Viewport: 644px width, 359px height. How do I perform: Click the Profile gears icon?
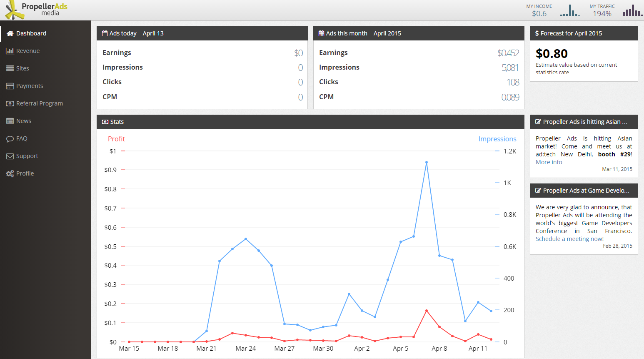click(10, 174)
